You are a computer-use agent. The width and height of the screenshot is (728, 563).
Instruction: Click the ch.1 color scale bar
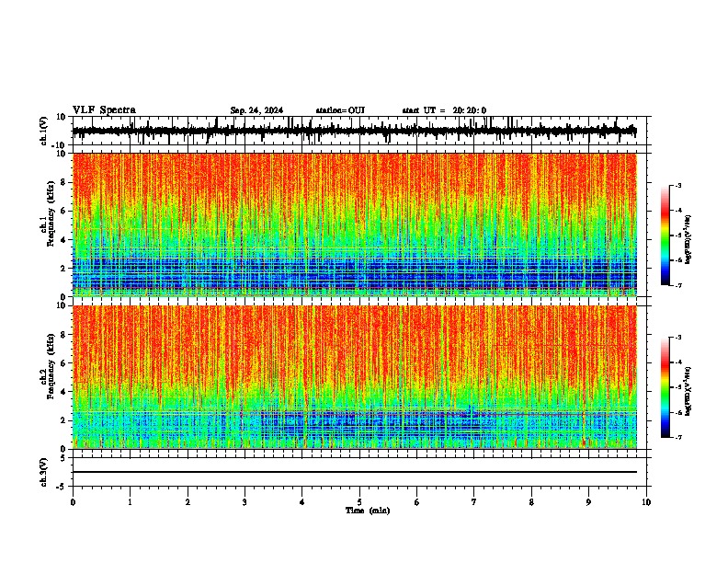(665, 236)
